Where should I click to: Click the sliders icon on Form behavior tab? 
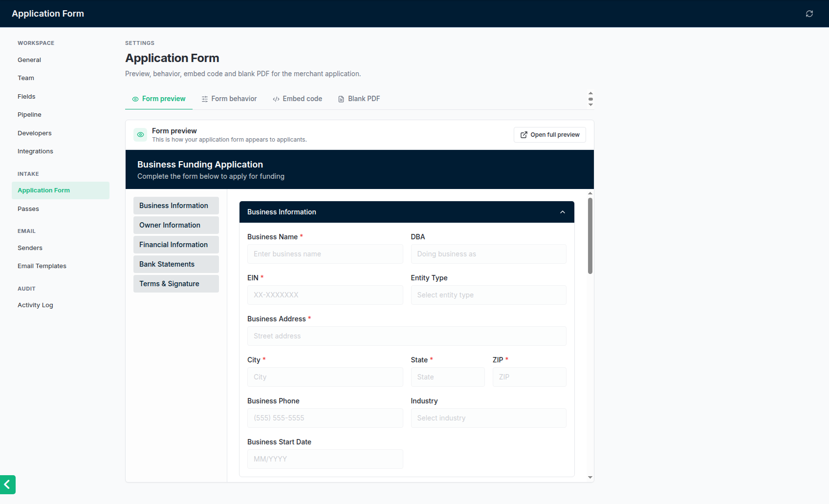tap(205, 99)
